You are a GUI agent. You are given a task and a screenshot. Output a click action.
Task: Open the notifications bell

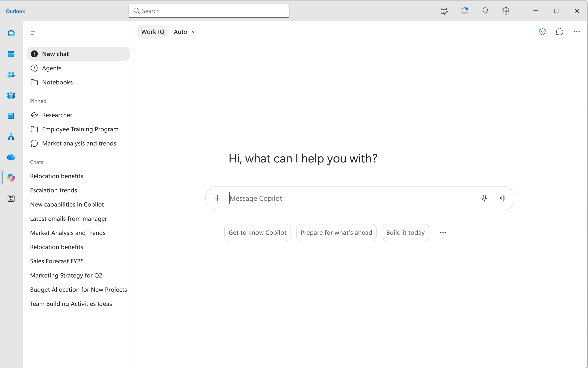[465, 11]
